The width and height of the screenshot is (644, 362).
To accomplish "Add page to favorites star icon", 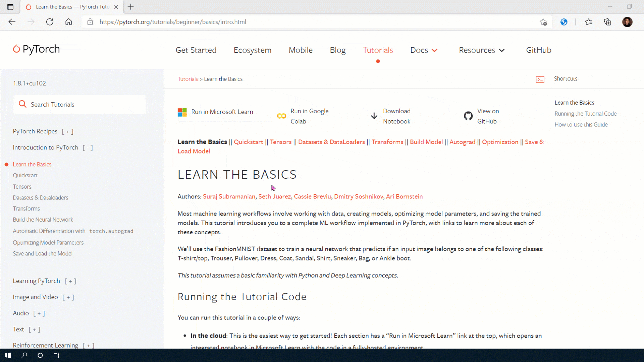I will (543, 22).
